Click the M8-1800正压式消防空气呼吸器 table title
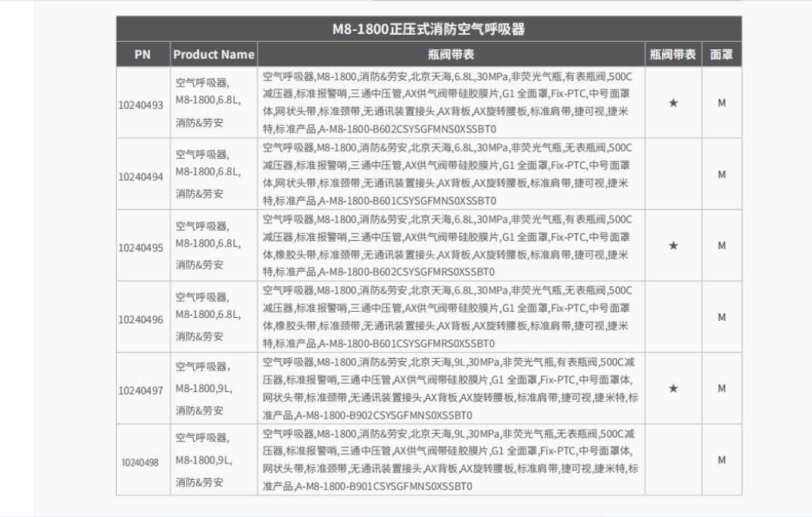The width and height of the screenshot is (812, 517). tap(429, 30)
